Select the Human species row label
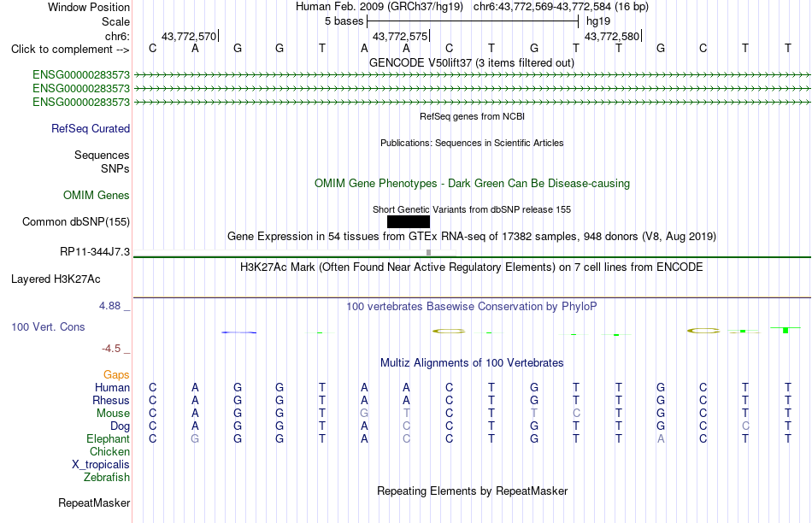This screenshot has height=523, width=812. (112, 387)
